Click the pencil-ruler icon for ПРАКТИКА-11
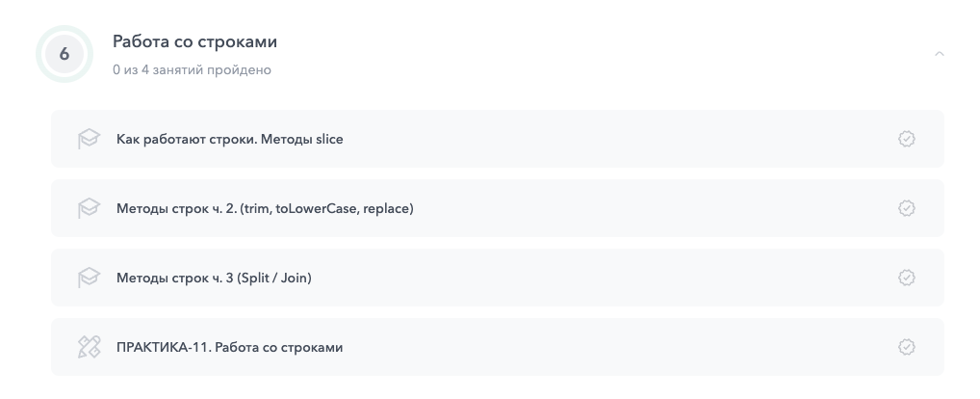Viewport: 980px width, 399px height. (x=89, y=347)
